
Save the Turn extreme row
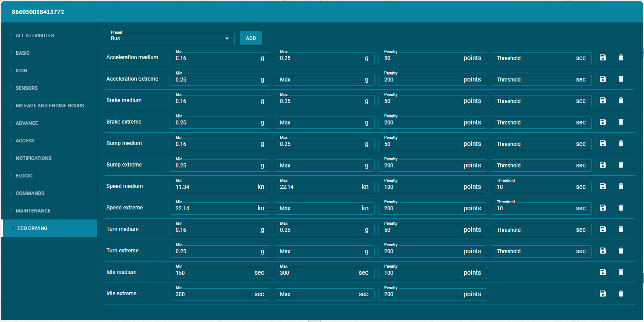[x=602, y=251]
